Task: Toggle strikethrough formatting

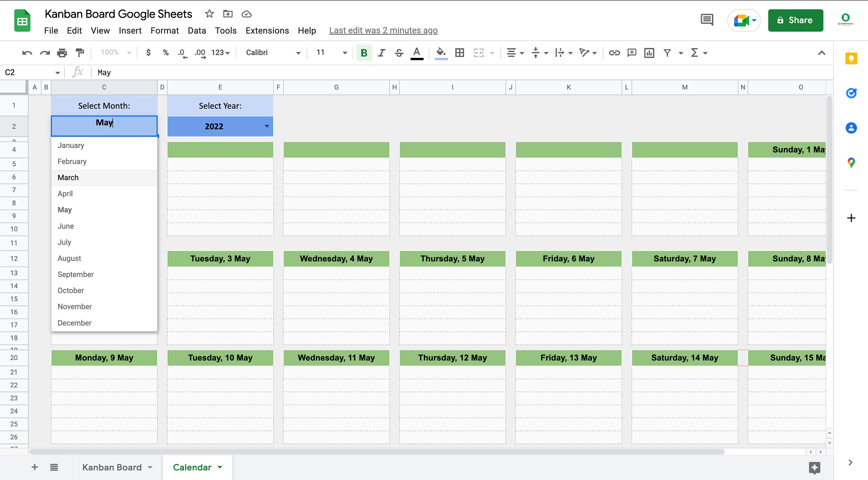Action: 399,53
